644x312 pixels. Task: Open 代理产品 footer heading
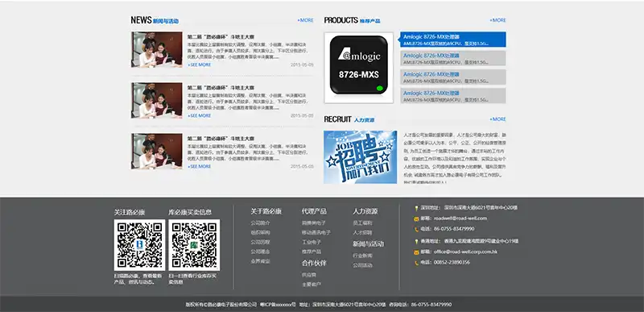tap(314, 211)
